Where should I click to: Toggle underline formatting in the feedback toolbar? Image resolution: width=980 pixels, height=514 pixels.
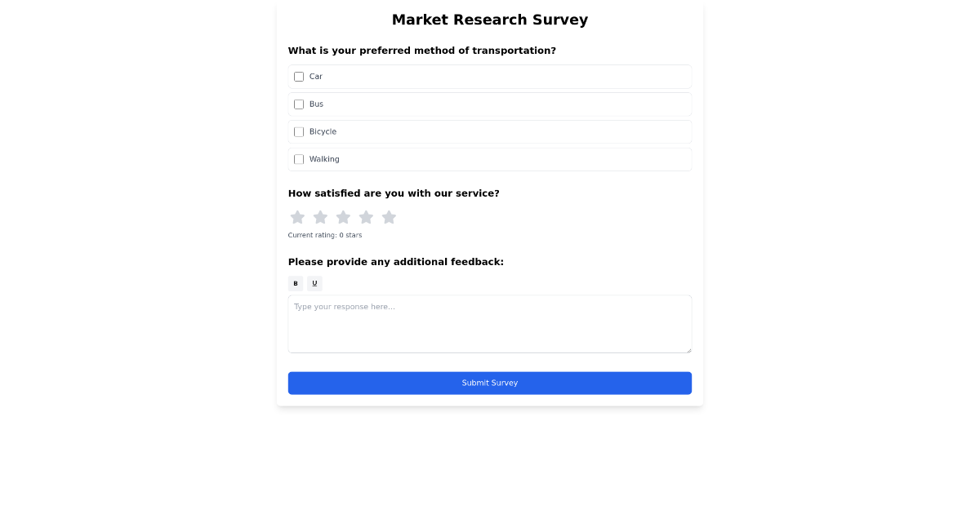tap(314, 283)
